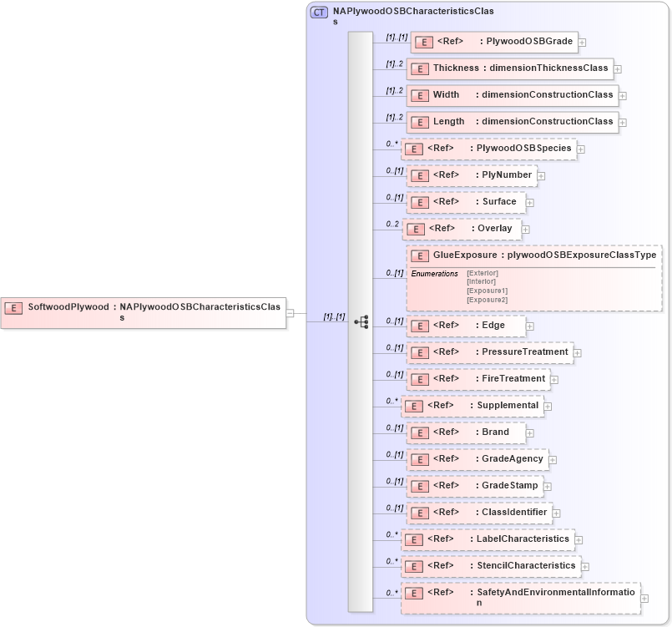Expand the SafetyAndEnvironmentalInformation node
The width and height of the screenshot is (672, 627).
click(x=644, y=599)
